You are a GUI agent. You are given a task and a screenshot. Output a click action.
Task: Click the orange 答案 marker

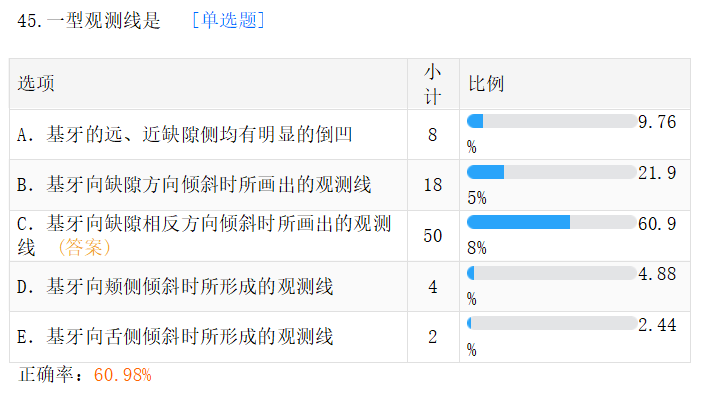point(85,247)
